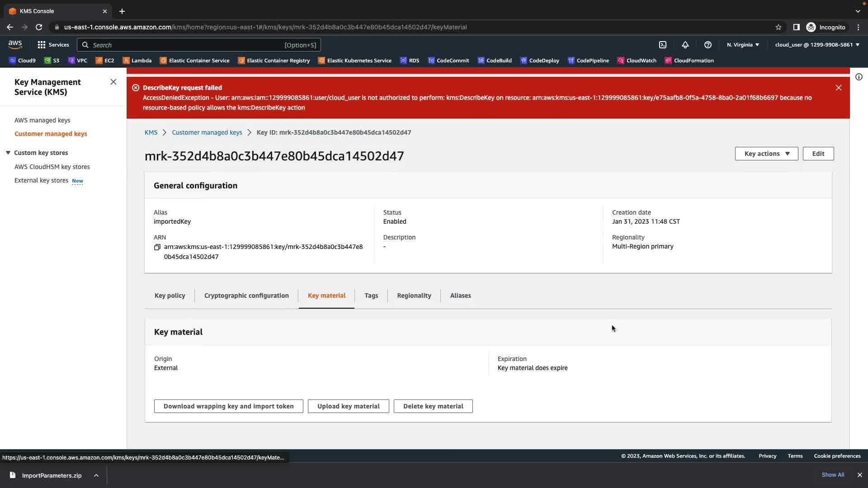Image resolution: width=868 pixels, height=488 pixels.
Task: Open the N. Virginia region selector
Action: [743, 45]
